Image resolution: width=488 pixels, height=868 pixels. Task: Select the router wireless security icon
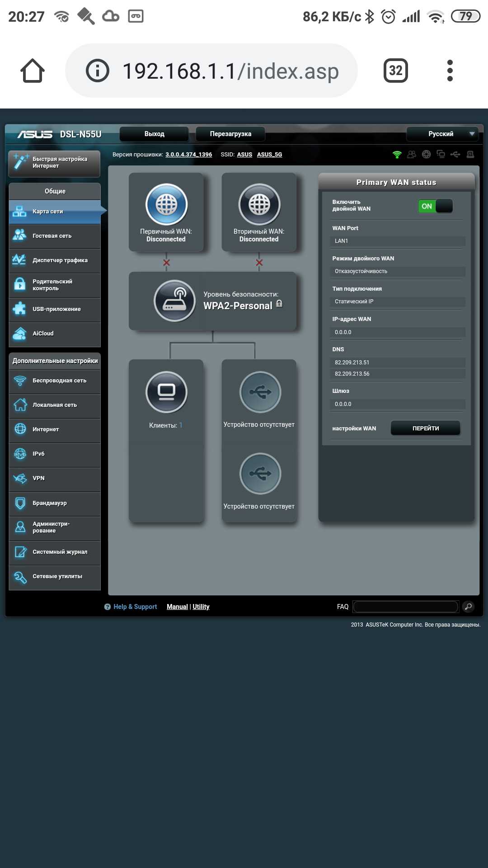coord(174,301)
